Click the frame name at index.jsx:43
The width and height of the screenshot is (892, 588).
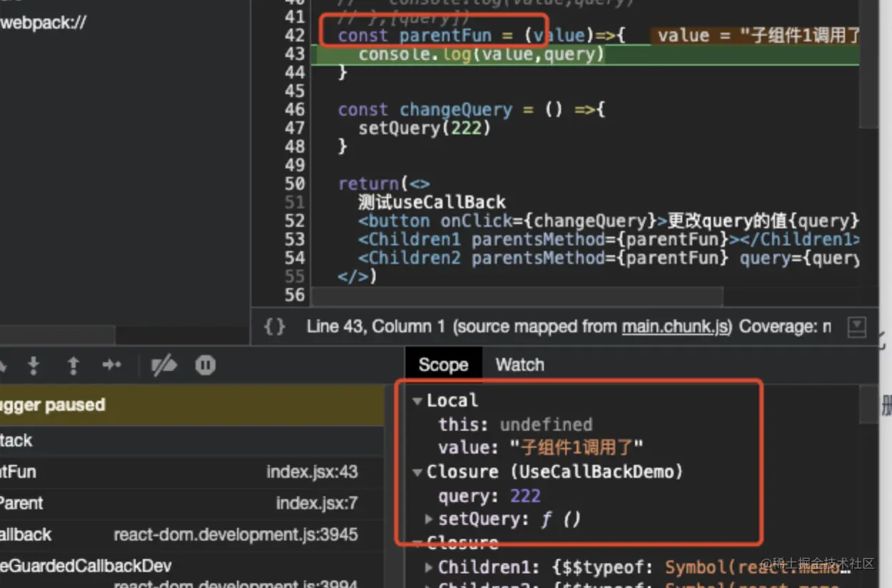tap(18, 472)
